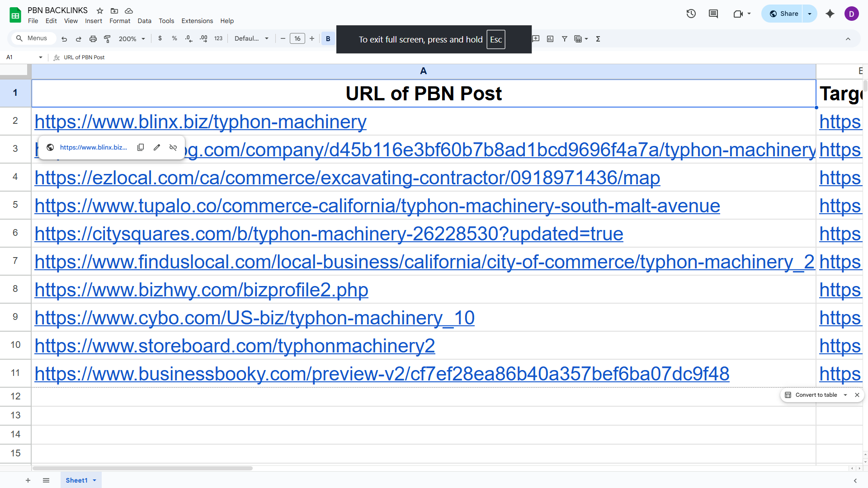Select row 1 header
Image resolution: width=868 pixels, height=488 pixels.
[x=15, y=93]
